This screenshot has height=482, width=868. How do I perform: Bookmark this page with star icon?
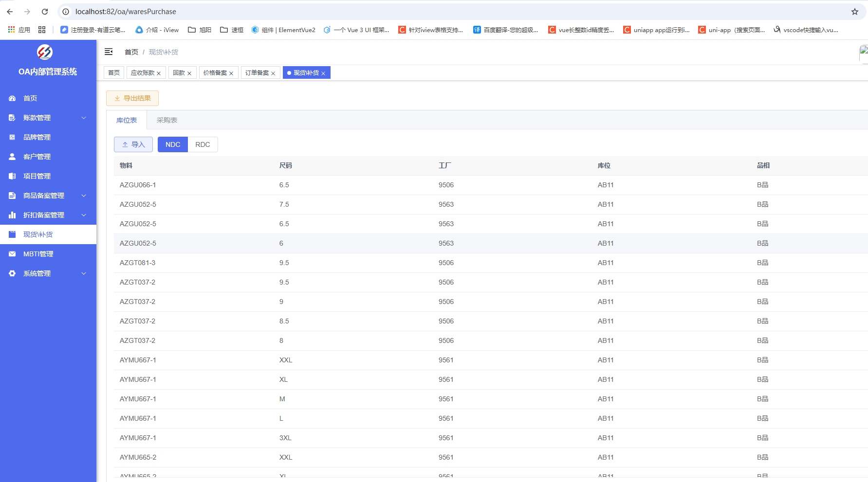point(854,12)
